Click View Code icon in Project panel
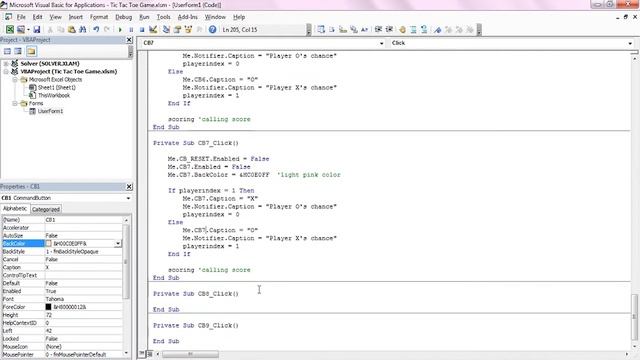Image resolution: width=640 pixels, height=360 pixels. pos(7,51)
